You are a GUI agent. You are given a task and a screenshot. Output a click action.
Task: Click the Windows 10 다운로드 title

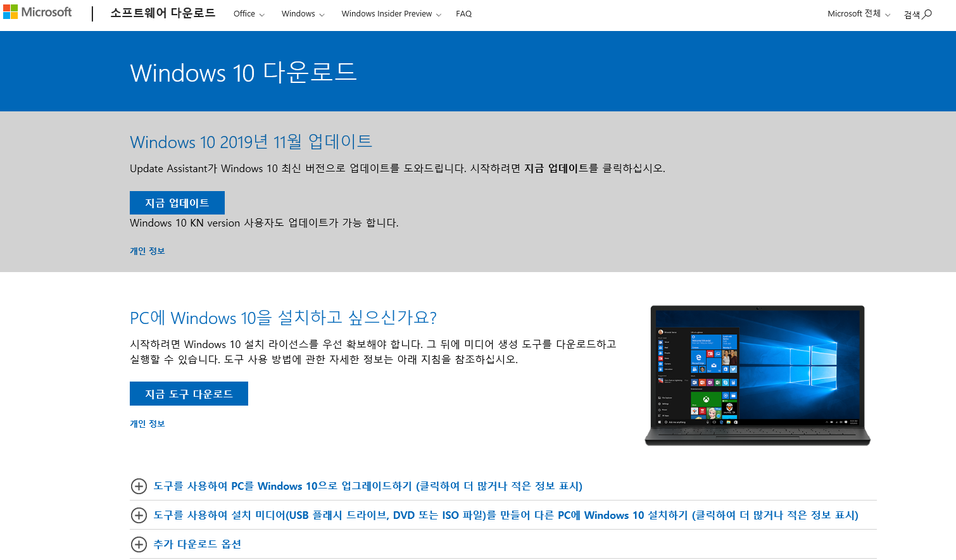click(244, 73)
